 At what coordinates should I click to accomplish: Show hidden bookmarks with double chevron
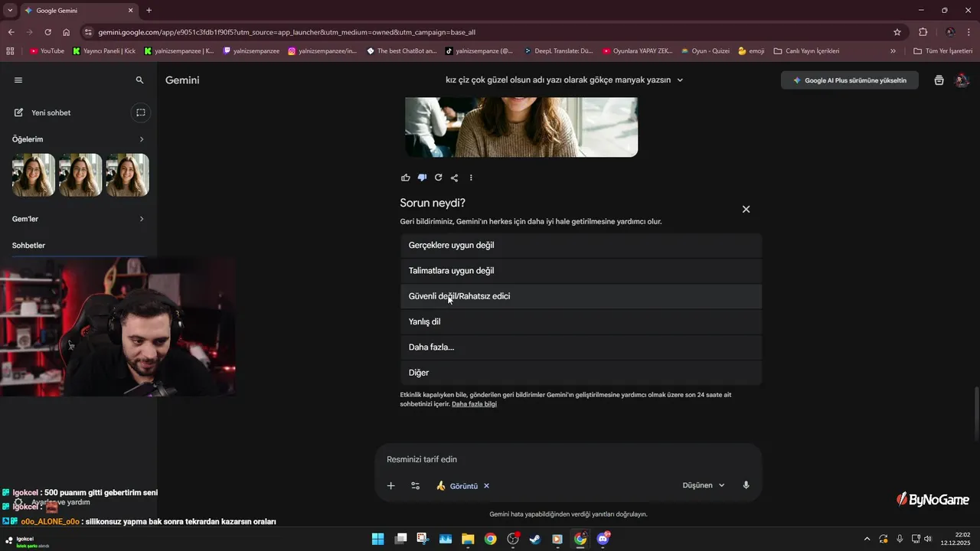pyautogui.click(x=893, y=51)
